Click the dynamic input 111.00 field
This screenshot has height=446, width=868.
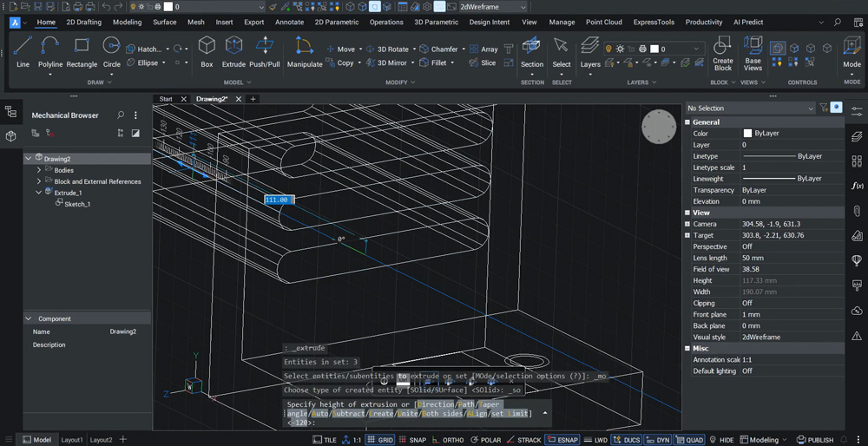tap(279, 200)
